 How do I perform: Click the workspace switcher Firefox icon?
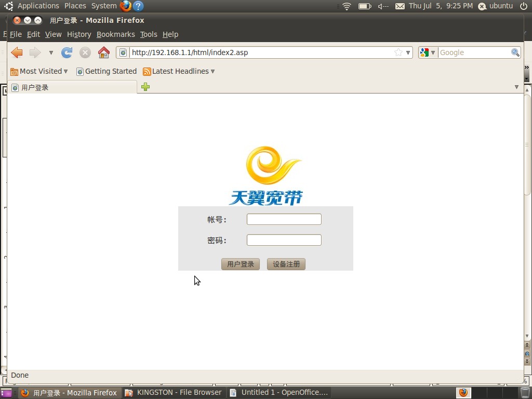(x=463, y=393)
